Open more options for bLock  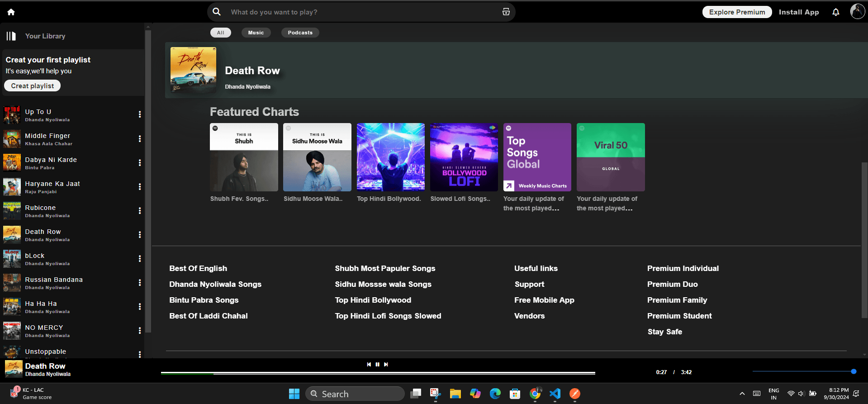pyautogui.click(x=140, y=258)
